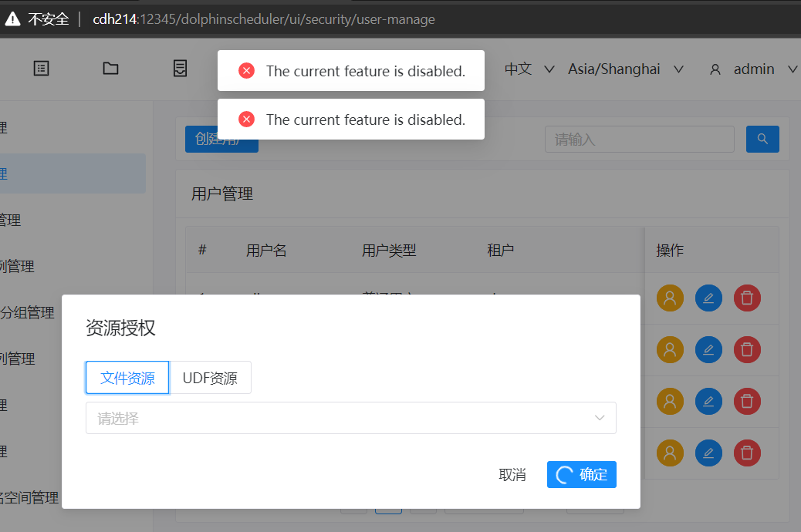
Task: Open the admin user menu
Action: pos(753,69)
